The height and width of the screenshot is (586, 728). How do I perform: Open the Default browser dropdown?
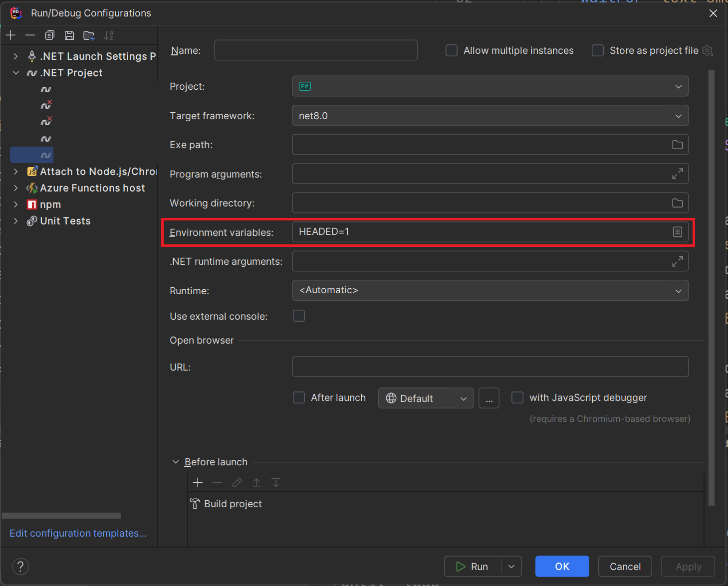tap(426, 398)
